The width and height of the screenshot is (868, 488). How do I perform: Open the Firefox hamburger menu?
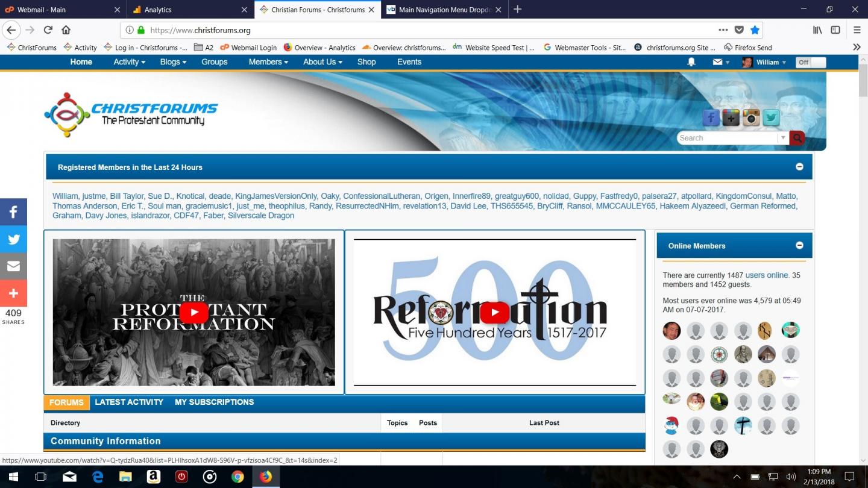tap(857, 30)
